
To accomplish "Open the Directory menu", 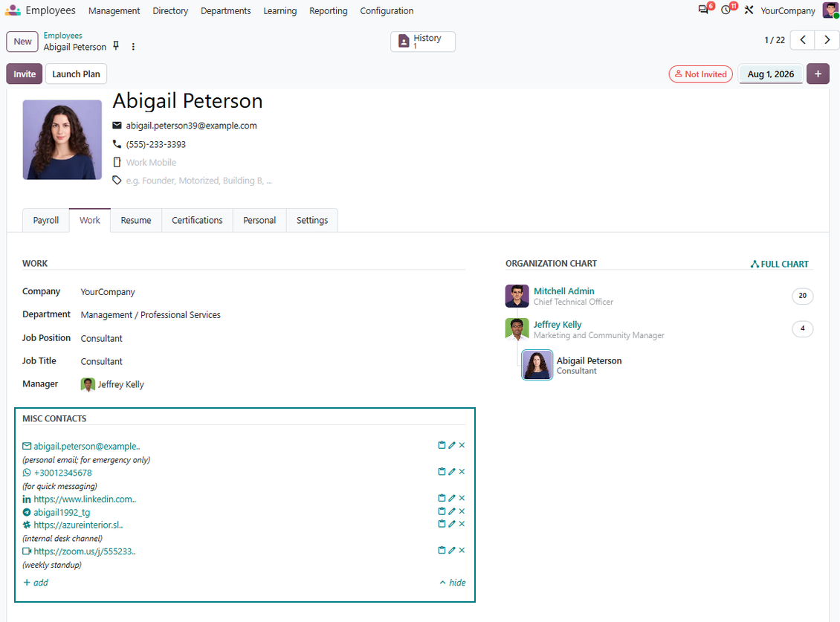I will click(x=170, y=10).
